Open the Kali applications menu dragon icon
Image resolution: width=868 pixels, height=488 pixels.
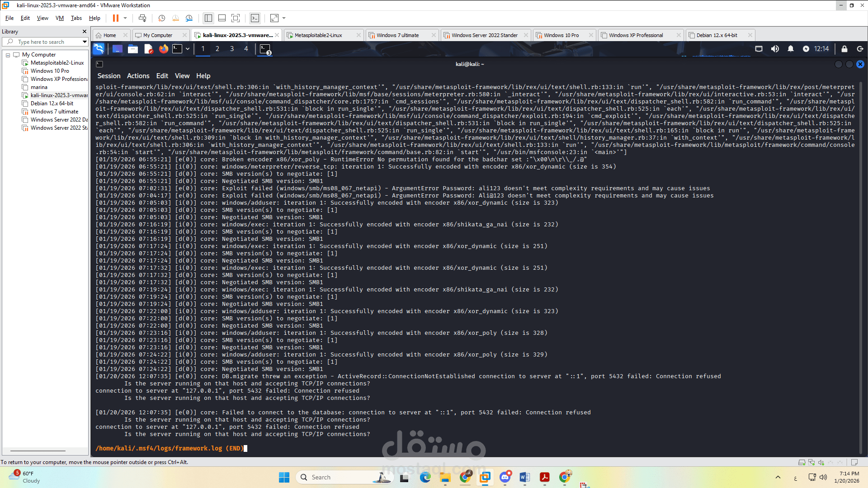click(x=99, y=49)
